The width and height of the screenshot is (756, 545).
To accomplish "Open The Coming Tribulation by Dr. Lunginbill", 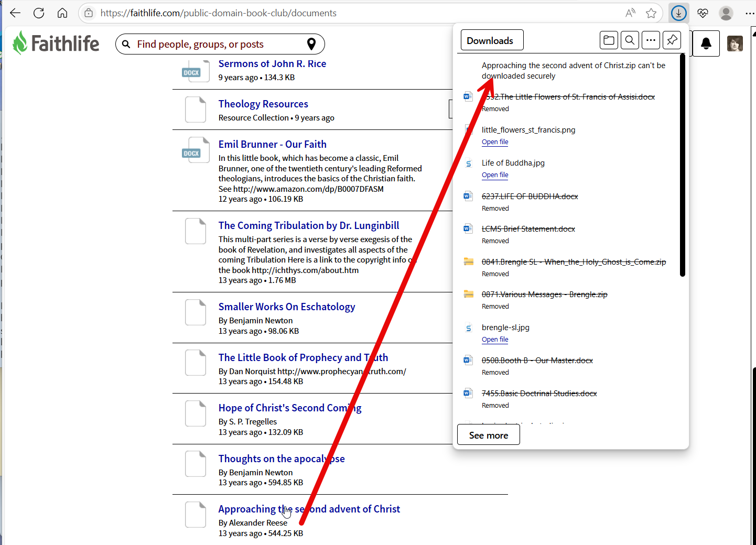I will (x=309, y=225).
